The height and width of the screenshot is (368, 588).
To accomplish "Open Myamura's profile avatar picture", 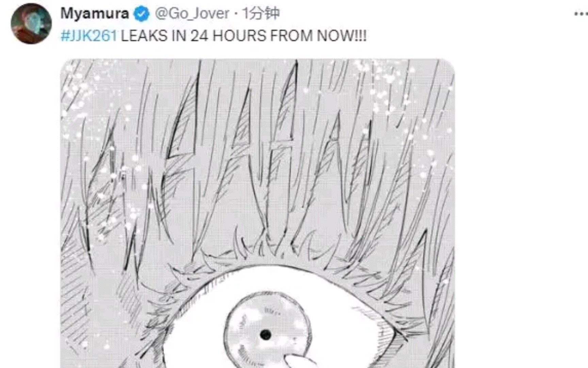I will pos(31,23).
